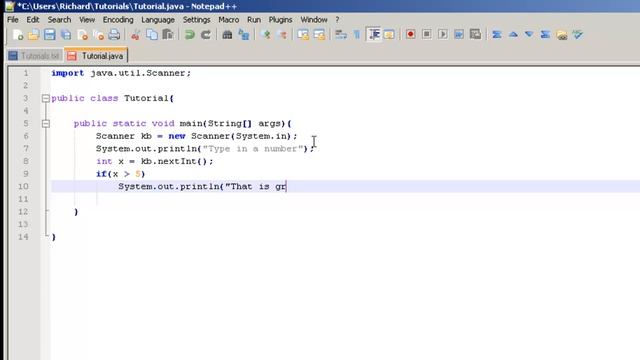Click the "int x = kb.nextInt();" line
Viewport: 640px width, 360px height.
154,161
